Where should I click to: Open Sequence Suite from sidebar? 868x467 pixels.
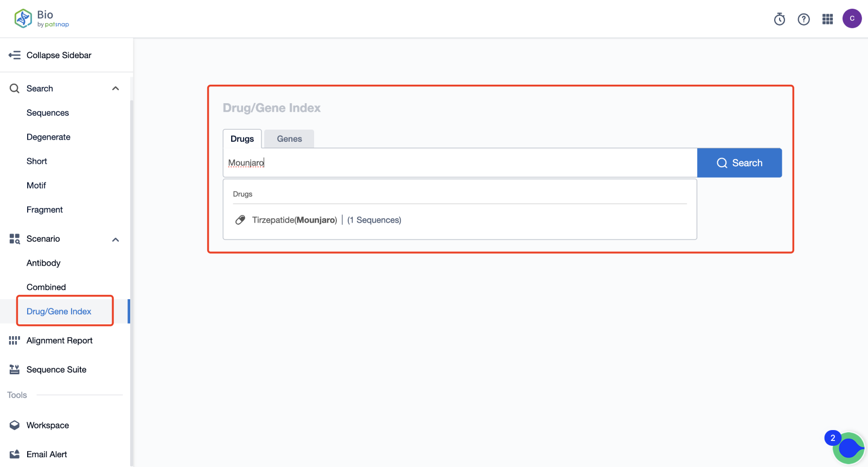pyautogui.click(x=56, y=370)
